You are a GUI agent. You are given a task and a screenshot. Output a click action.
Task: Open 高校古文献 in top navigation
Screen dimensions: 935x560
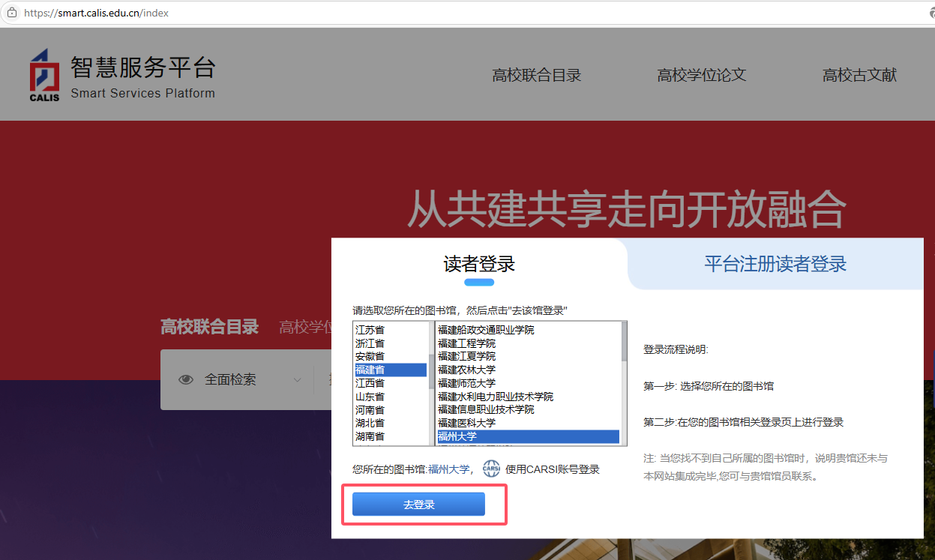click(859, 75)
